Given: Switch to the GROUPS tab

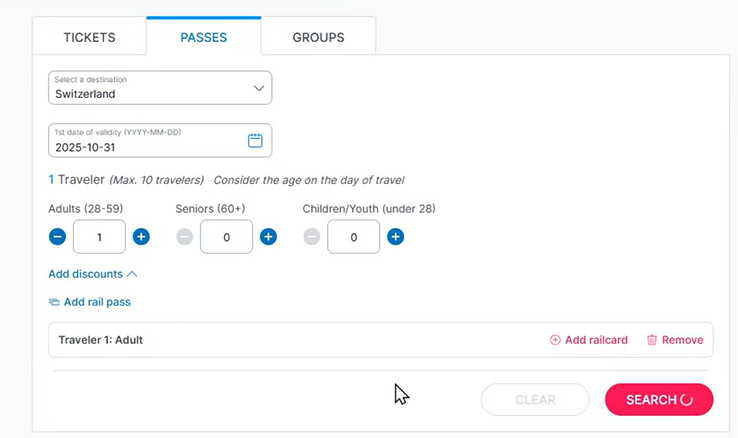Looking at the screenshot, I should pos(319,37).
